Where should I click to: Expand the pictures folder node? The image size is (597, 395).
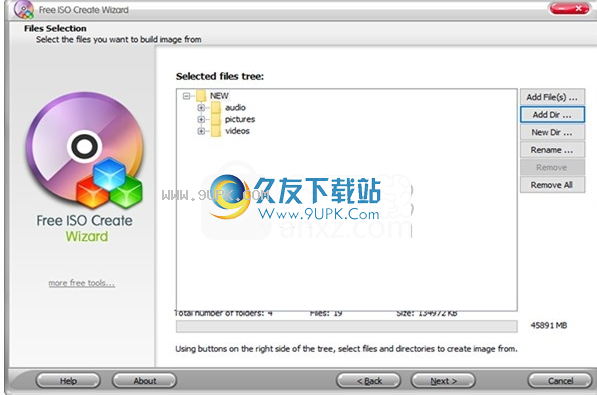pyautogui.click(x=201, y=120)
